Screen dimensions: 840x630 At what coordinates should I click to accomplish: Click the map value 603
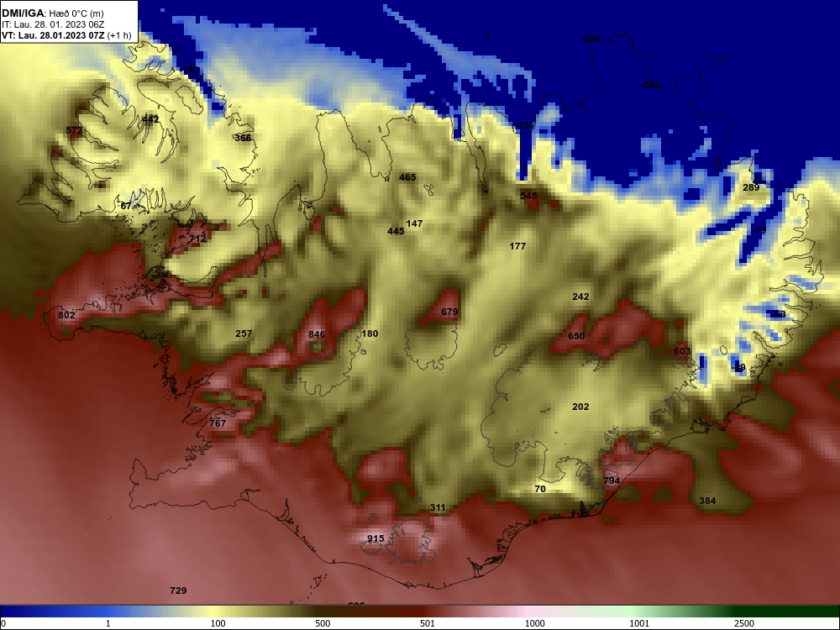[x=682, y=351]
